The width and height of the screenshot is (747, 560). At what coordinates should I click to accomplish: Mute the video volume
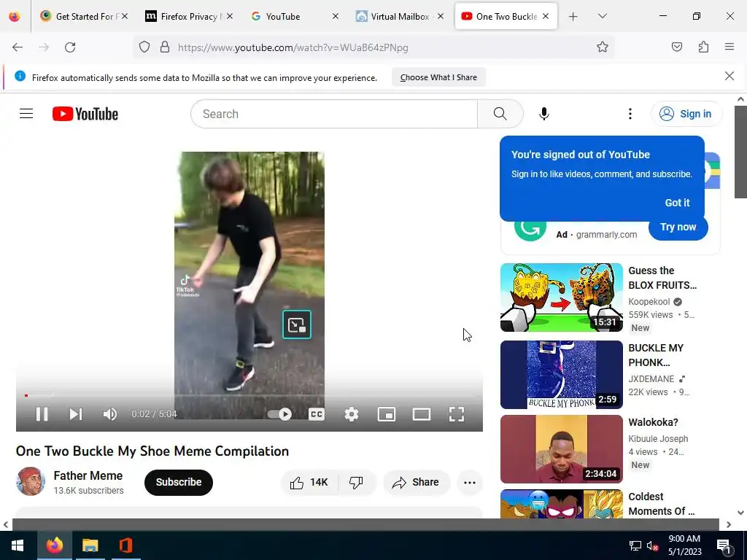tap(109, 414)
